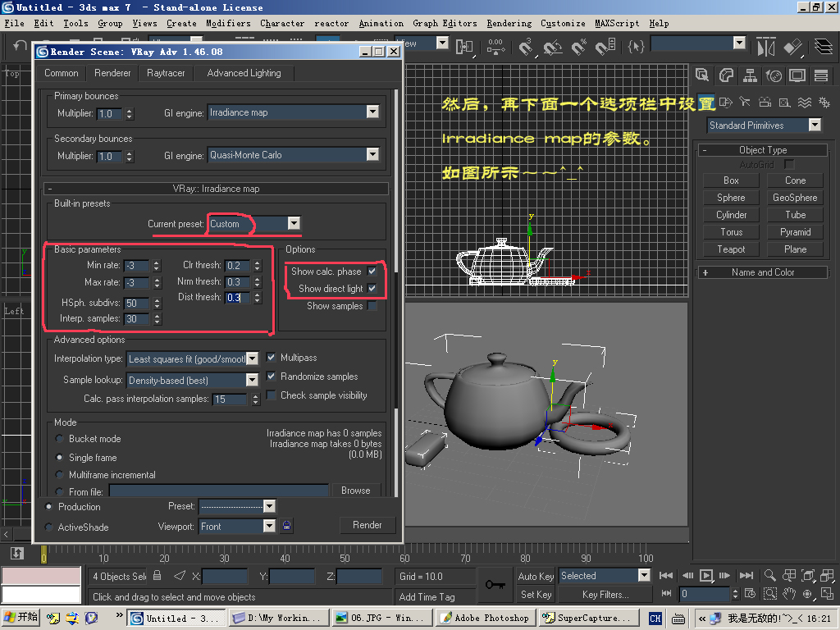Screen dimensions: 840x630
Task: Enable the Show samples checkbox
Action: pos(372,305)
